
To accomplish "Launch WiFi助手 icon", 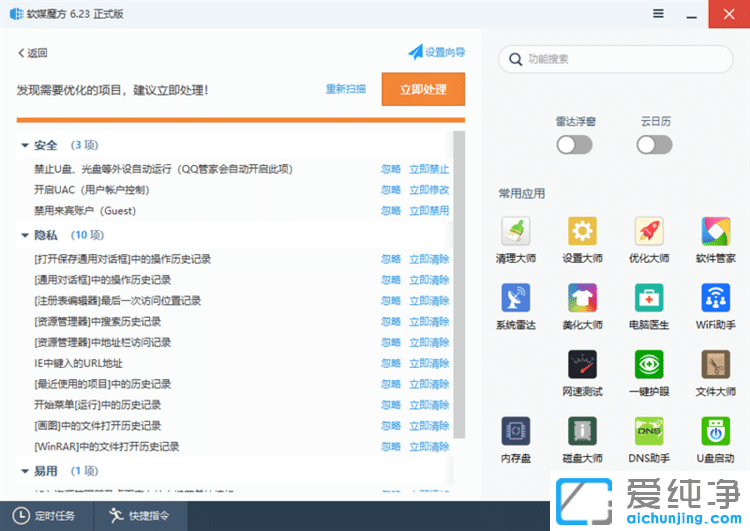I will pyautogui.click(x=716, y=298).
